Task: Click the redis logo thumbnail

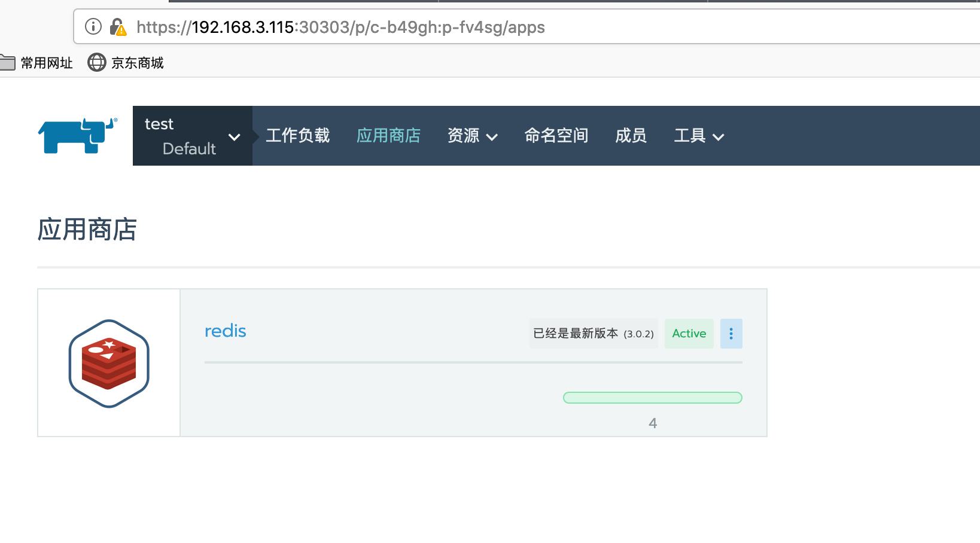Action: pyautogui.click(x=109, y=363)
